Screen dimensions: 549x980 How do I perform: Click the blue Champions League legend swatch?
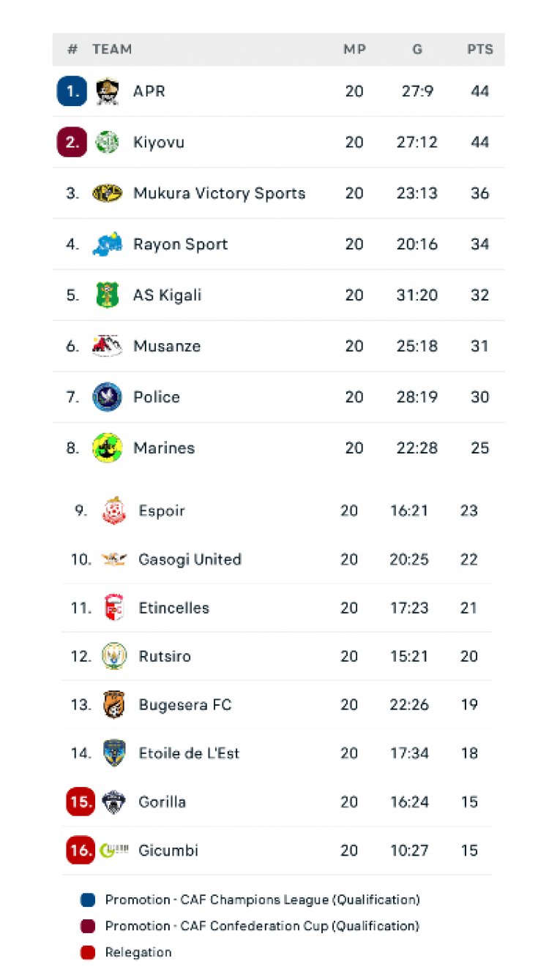click(x=88, y=900)
